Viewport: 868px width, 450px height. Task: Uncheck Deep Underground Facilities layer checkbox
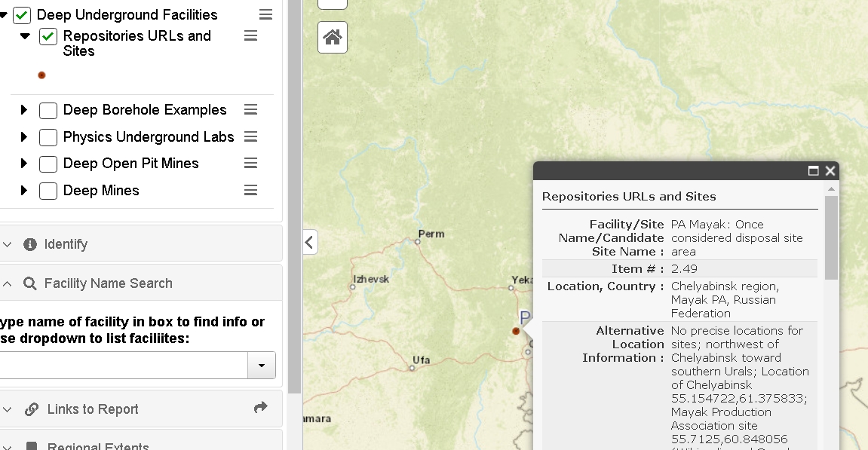point(22,15)
